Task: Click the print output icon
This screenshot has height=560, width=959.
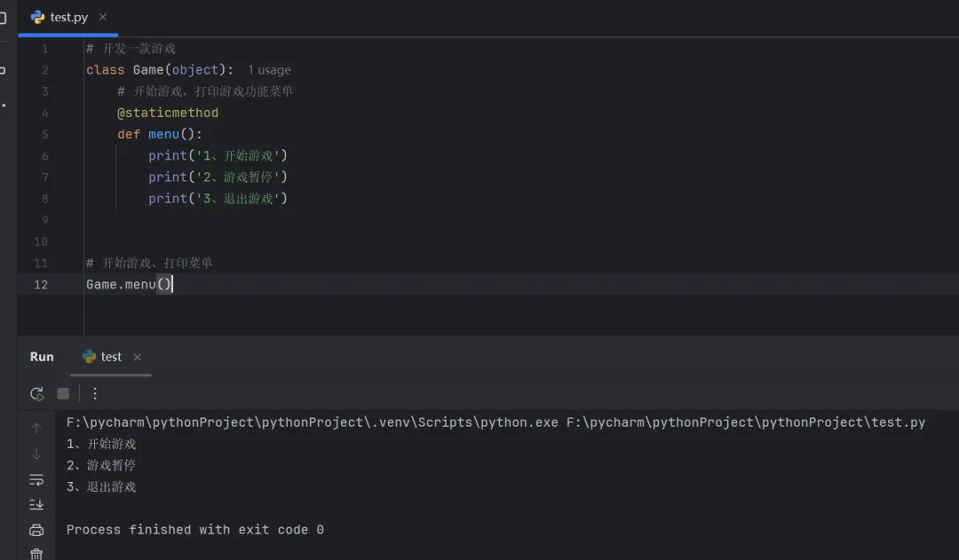Action: click(x=36, y=530)
